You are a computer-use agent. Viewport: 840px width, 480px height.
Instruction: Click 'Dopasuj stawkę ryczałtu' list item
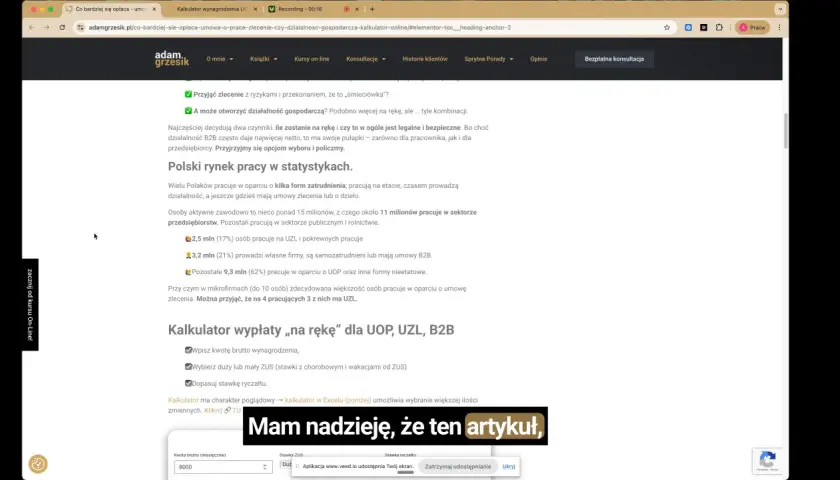tap(226, 384)
